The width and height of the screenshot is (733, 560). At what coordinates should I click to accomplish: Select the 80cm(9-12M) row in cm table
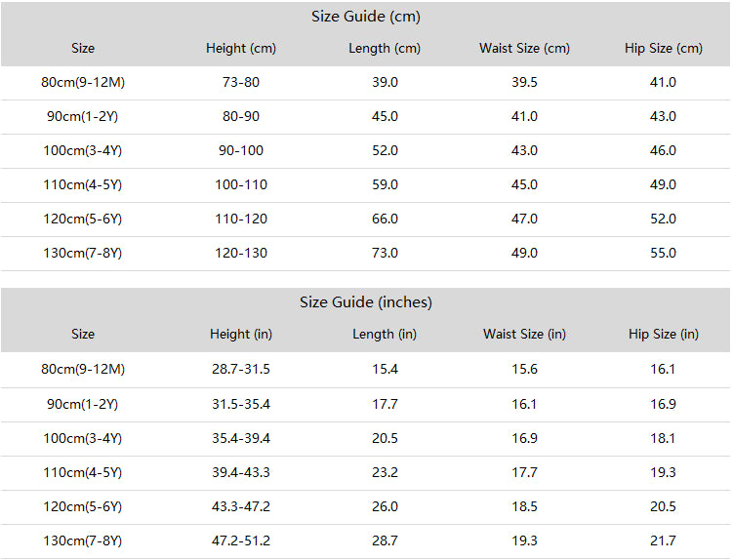click(366, 82)
